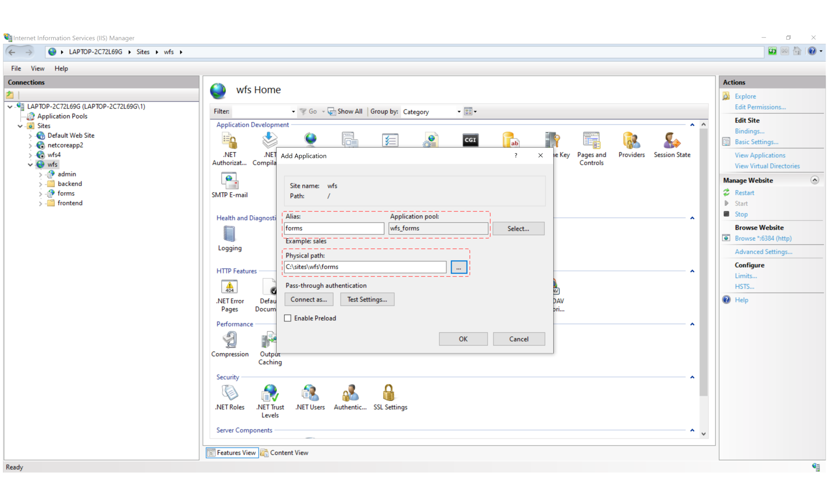
Task: Click View Virtual Directories link
Action: (x=767, y=166)
